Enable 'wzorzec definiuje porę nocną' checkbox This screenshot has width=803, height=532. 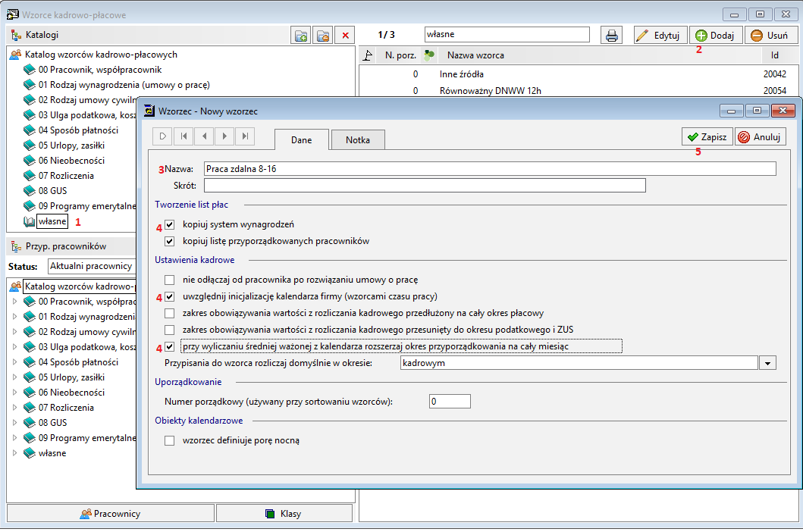170,440
